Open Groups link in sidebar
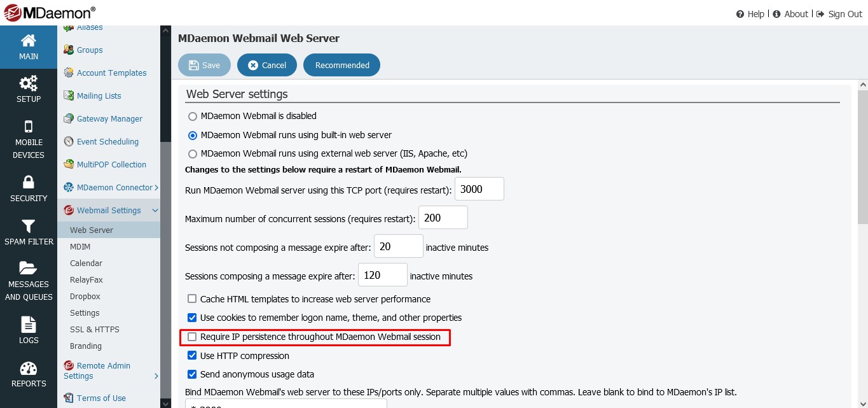Image resolution: width=868 pixels, height=408 pixels. coord(90,50)
